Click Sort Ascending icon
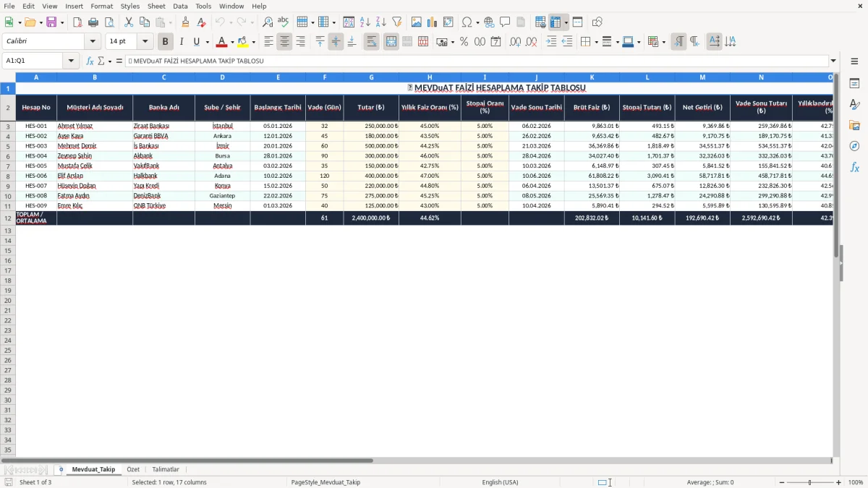The image size is (868, 488). 365,22
